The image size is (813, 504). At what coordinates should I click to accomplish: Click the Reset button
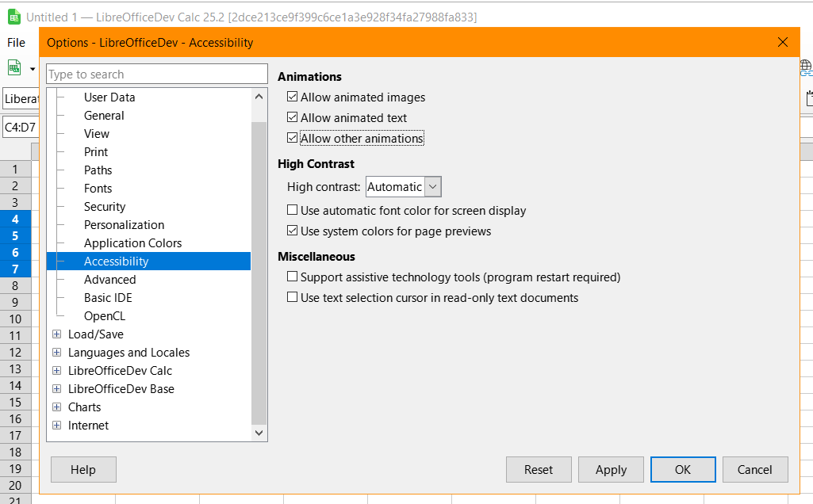coord(539,470)
